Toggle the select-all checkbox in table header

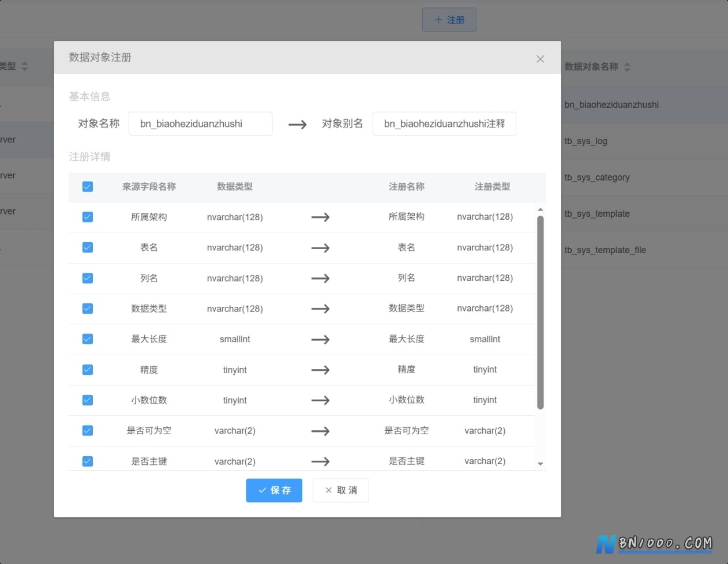(88, 186)
